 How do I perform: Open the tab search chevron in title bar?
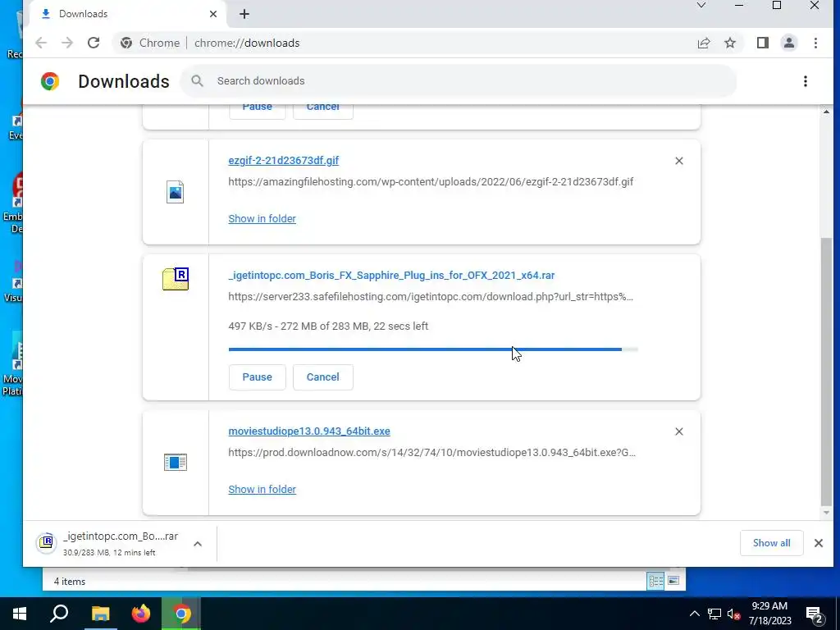pyautogui.click(x=701, y=6)
